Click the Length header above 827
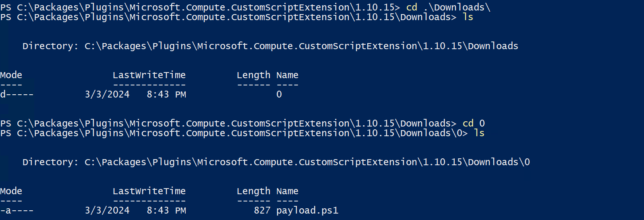This screenshot has height=220, width=644. 253,191
